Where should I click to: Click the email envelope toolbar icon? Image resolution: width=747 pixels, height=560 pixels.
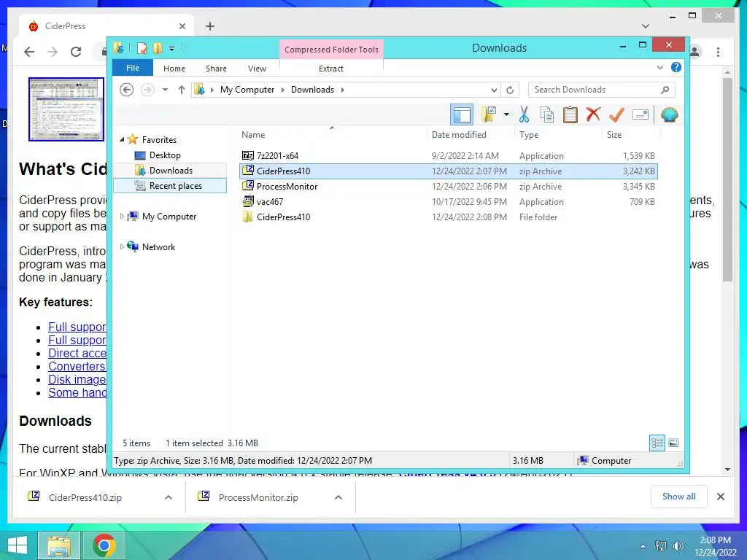click(x=640, y=114)
